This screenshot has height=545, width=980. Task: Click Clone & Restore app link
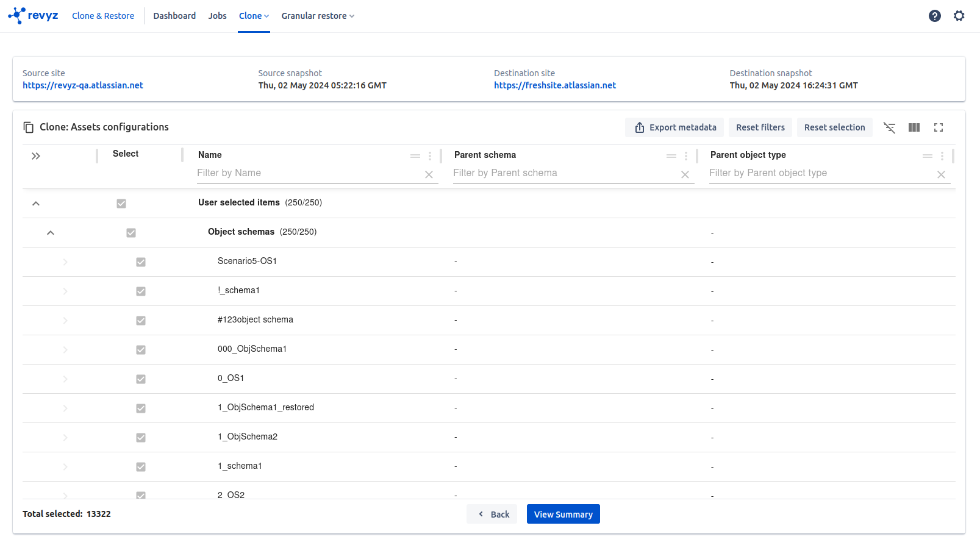[x=103, y=16]
